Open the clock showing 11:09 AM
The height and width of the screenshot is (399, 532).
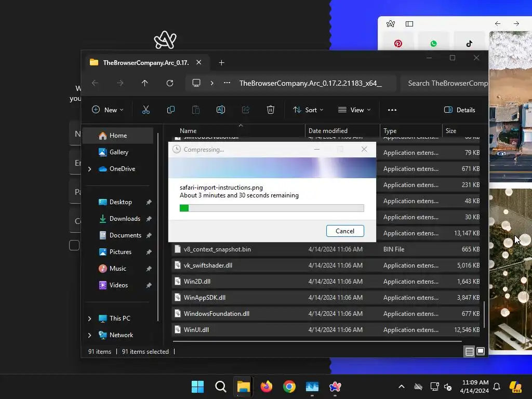click(x=475, y=387)
